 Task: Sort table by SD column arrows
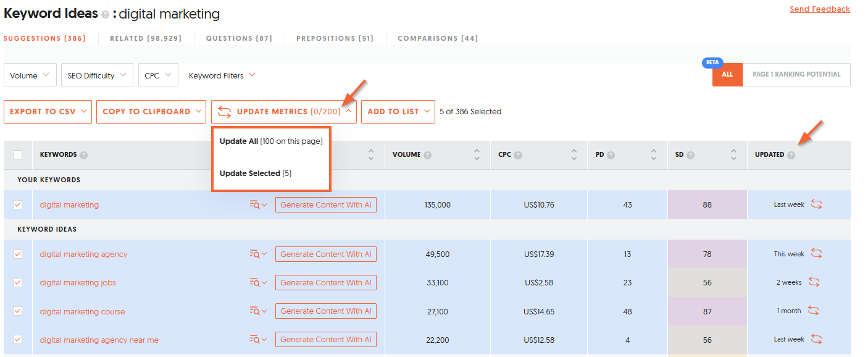[x=733, y=154]
